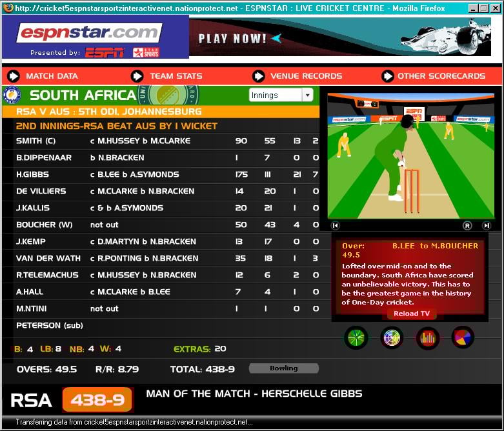
Task: Click the B.LEE to M.BOUCHER commentary header
Action: coord(435,246)
